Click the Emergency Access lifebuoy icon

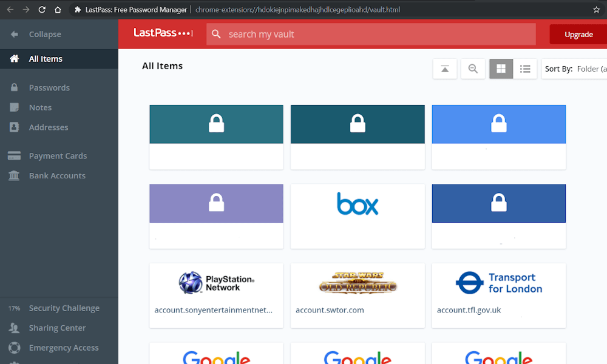[x=15, y=348]
